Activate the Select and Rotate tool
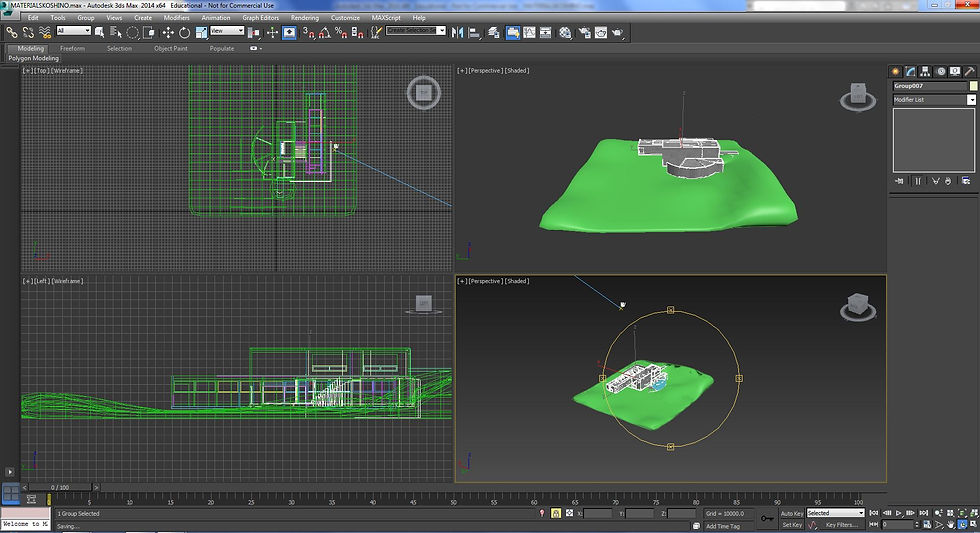The width and height of the screenshot is (980, 533). pyautogui.click(x=184, y=32)
